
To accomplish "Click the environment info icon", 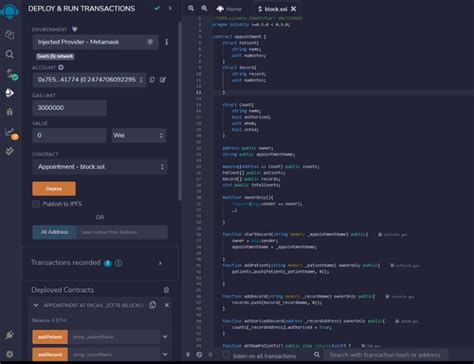I will pos(150,42).
